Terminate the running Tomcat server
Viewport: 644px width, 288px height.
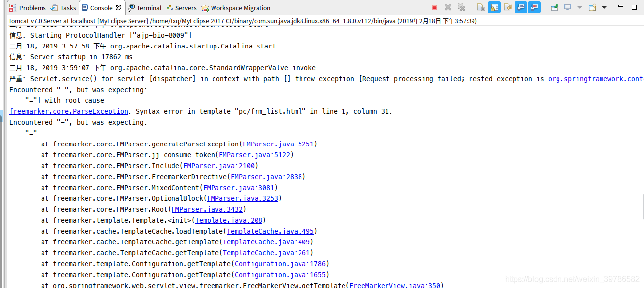coord(435,7)
